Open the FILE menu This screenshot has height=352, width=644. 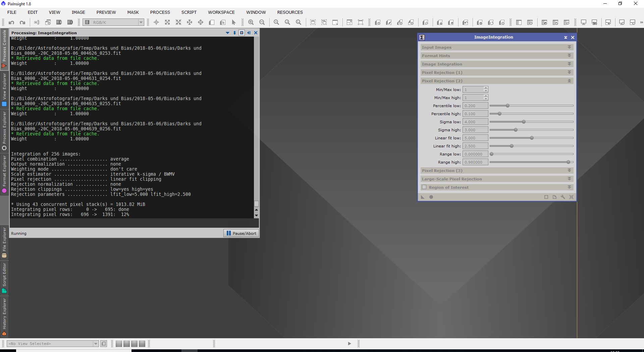12,12
